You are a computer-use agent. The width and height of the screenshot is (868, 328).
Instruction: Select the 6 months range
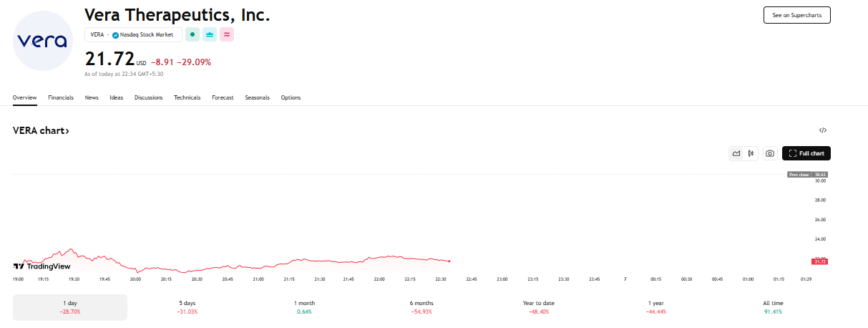tap(421, 307)
